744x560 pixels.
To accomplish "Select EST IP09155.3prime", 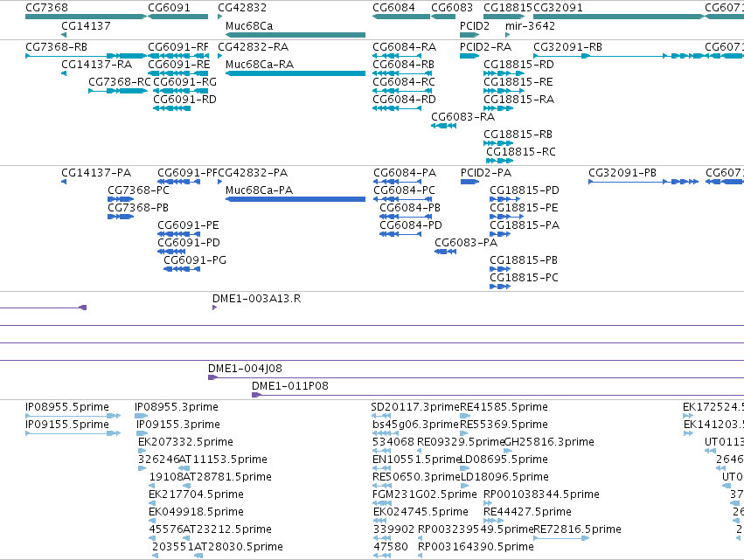I will tap(178, 425).
